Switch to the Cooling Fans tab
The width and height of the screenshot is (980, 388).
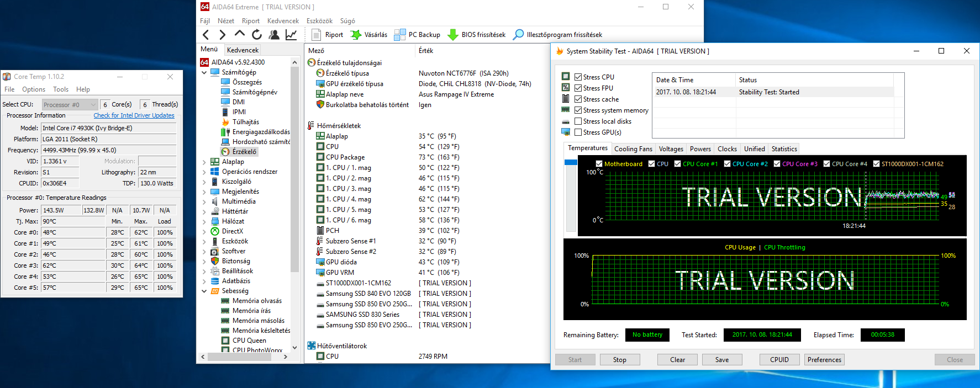[633, 149]
